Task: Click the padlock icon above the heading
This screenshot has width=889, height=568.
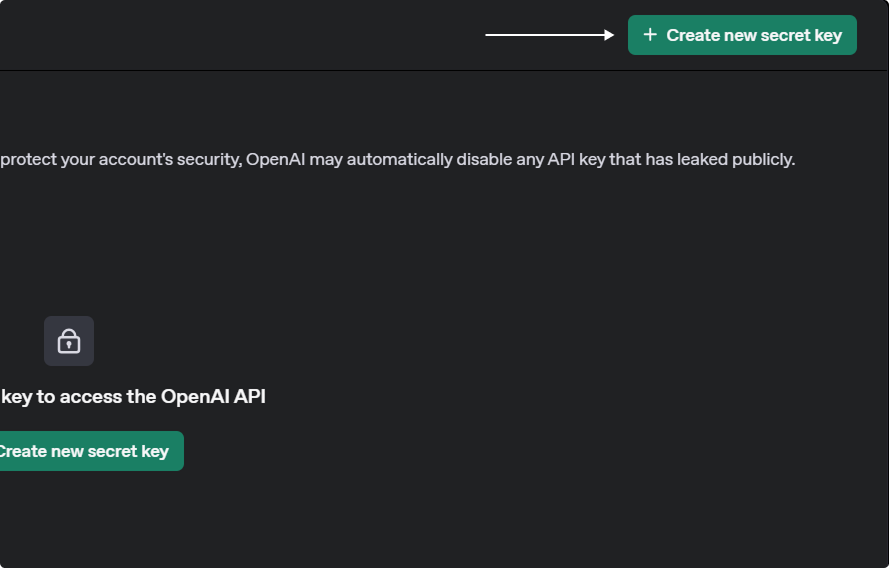Action: tap(69, 341)
